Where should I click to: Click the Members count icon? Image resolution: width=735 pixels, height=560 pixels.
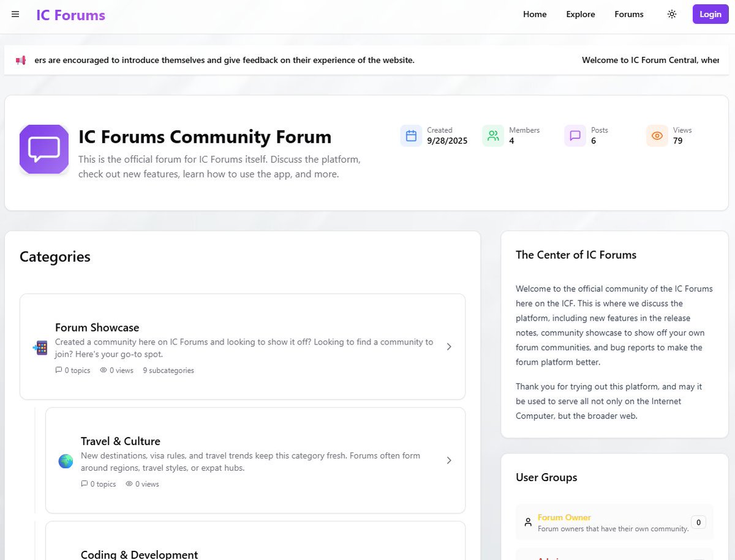pyautogui.click(x=493, y=135)
